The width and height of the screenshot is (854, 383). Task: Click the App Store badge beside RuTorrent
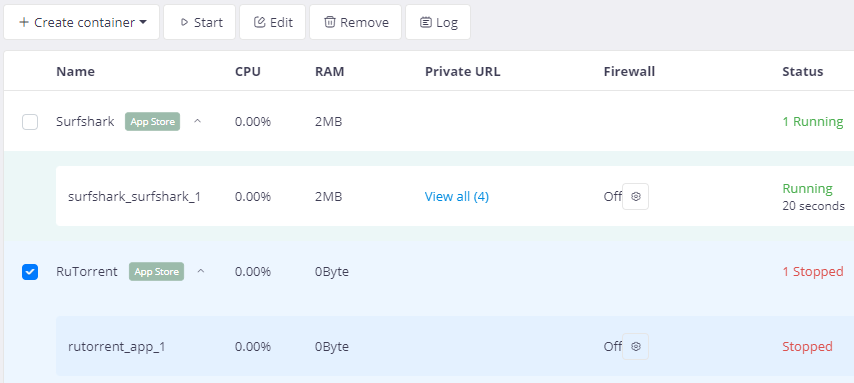tap(156, 271)
